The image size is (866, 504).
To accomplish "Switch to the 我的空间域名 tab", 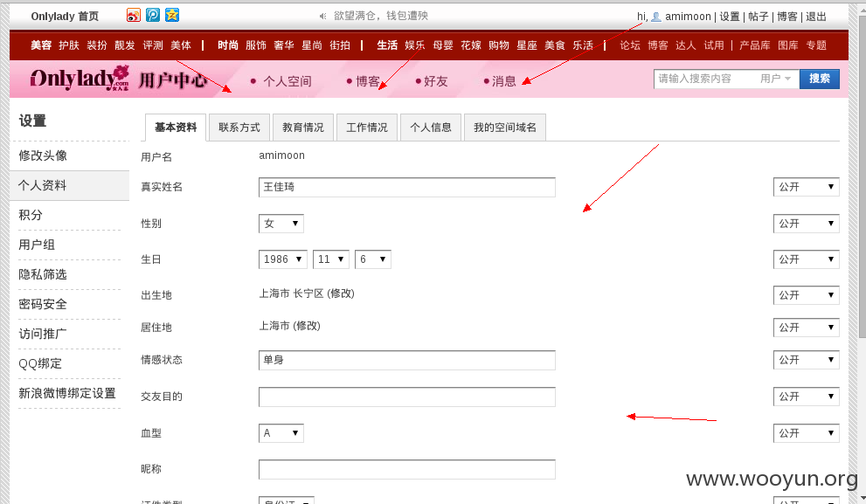I will [x=505, y=128].
